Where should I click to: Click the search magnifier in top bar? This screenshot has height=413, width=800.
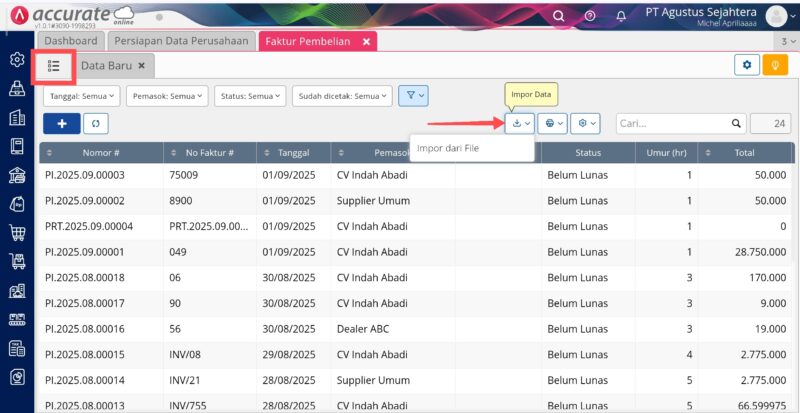coord(559,16)
